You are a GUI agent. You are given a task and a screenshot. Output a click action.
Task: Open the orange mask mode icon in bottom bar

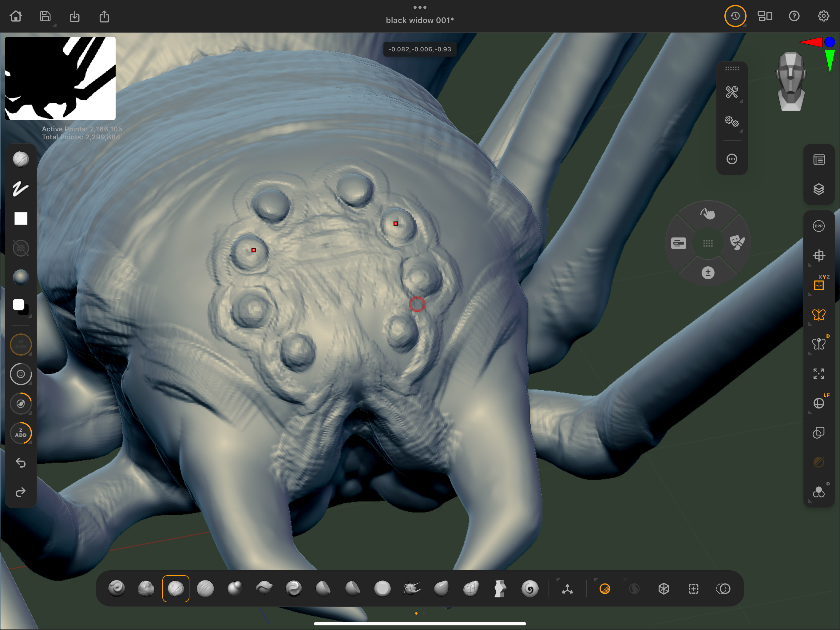click(x=604, y=588)
